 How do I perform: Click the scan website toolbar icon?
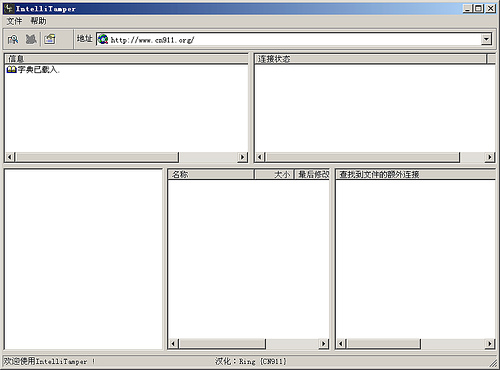(13, 40)
